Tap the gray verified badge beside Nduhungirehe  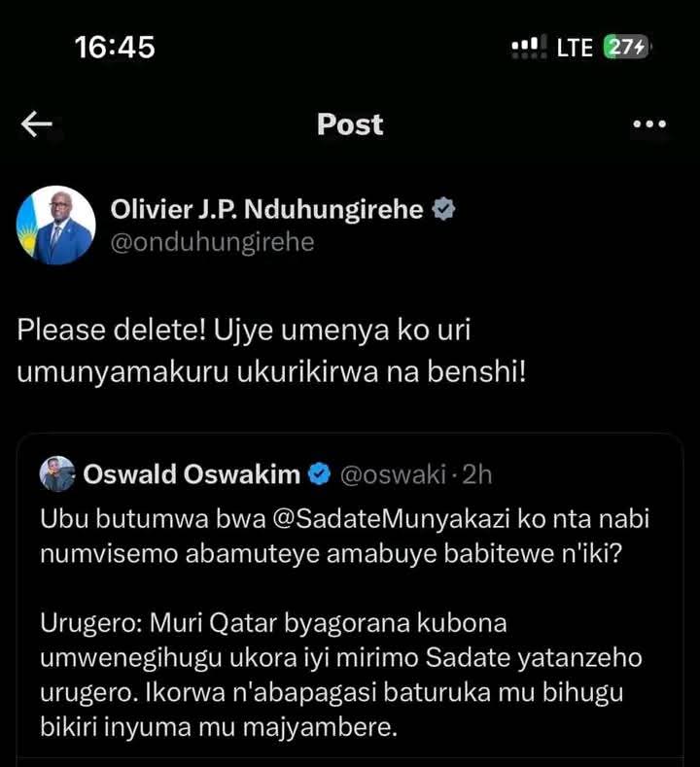point(444,209)
